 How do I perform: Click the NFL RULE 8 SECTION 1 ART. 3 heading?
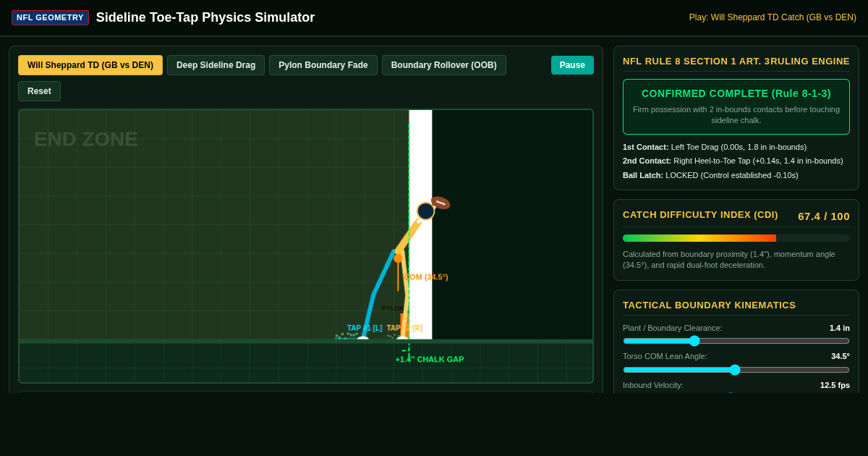click(x=697, y=62)
